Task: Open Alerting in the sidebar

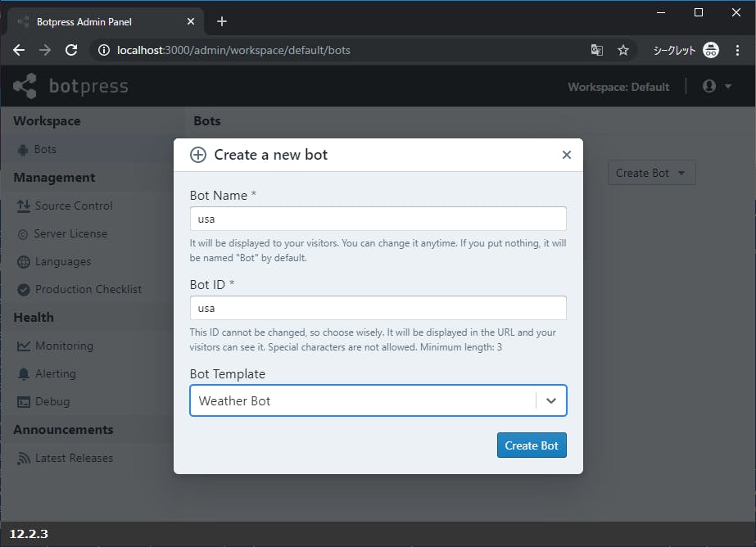Action: pos(56,373)
